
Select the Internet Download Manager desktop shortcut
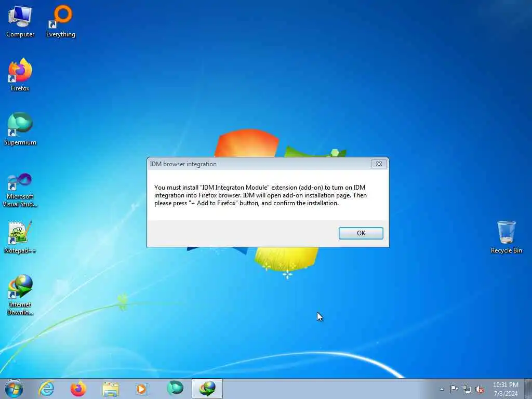(x=20, y=295)
